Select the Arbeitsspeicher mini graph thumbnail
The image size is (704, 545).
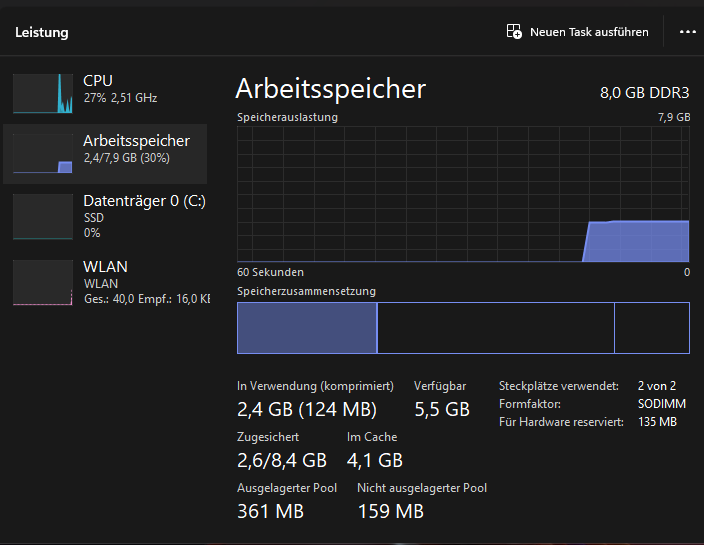pyautogui.click(x=43, y=155)
